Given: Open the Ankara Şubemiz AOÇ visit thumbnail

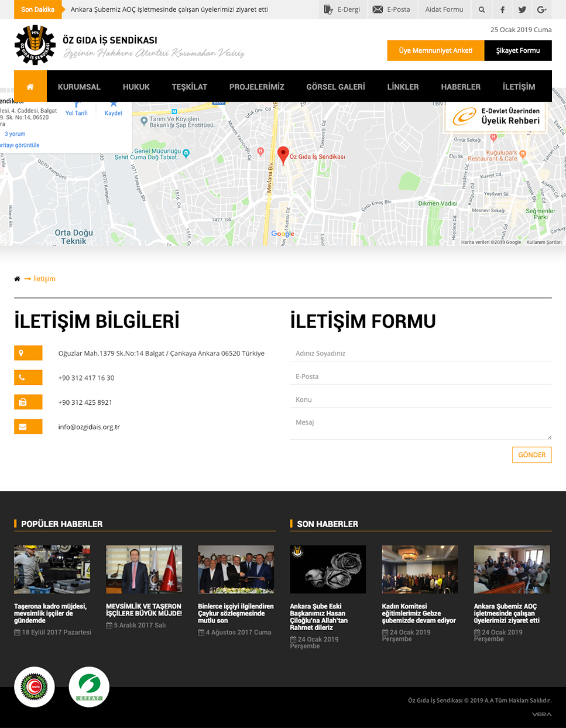Looking at the screenshot, I should coord(512,569).
